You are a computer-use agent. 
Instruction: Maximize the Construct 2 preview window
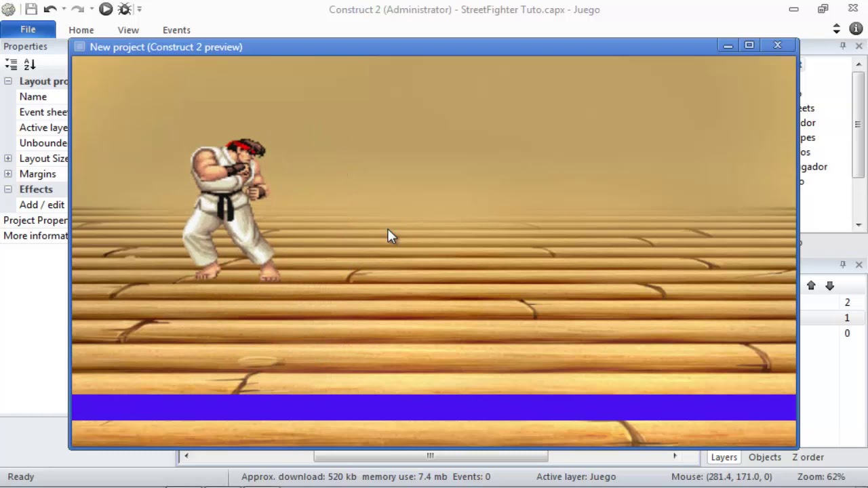pos(749,45)
